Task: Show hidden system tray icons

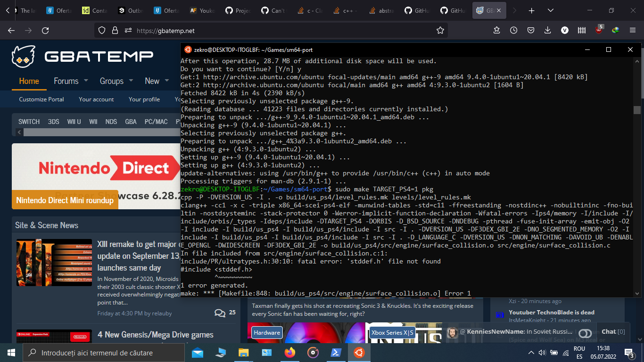Action: click(531, 353)
